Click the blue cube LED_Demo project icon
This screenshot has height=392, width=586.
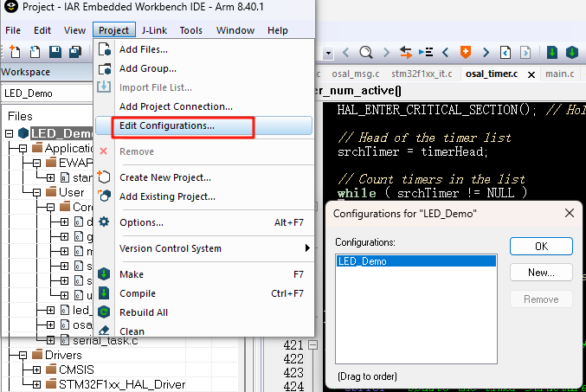click(x=23, y=133)
